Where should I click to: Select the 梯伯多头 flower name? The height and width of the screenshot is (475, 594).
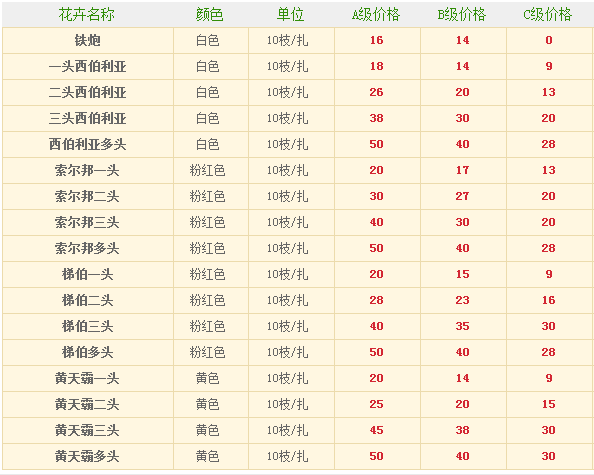point(88,352)
